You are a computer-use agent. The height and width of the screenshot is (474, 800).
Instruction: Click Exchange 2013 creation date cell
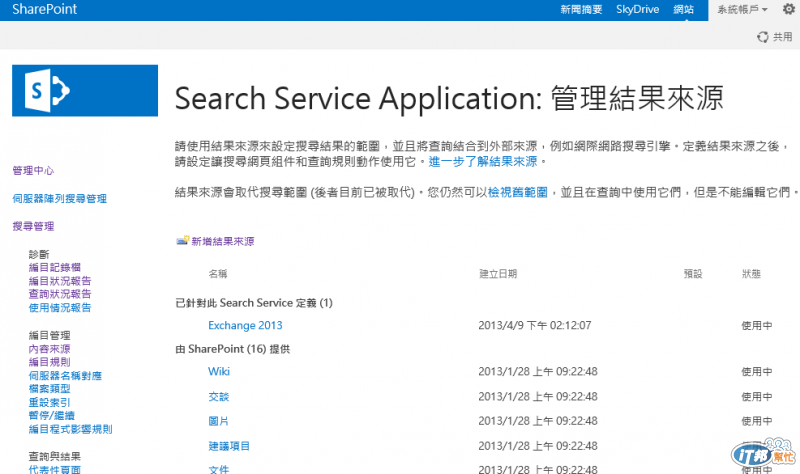[535, 326]
